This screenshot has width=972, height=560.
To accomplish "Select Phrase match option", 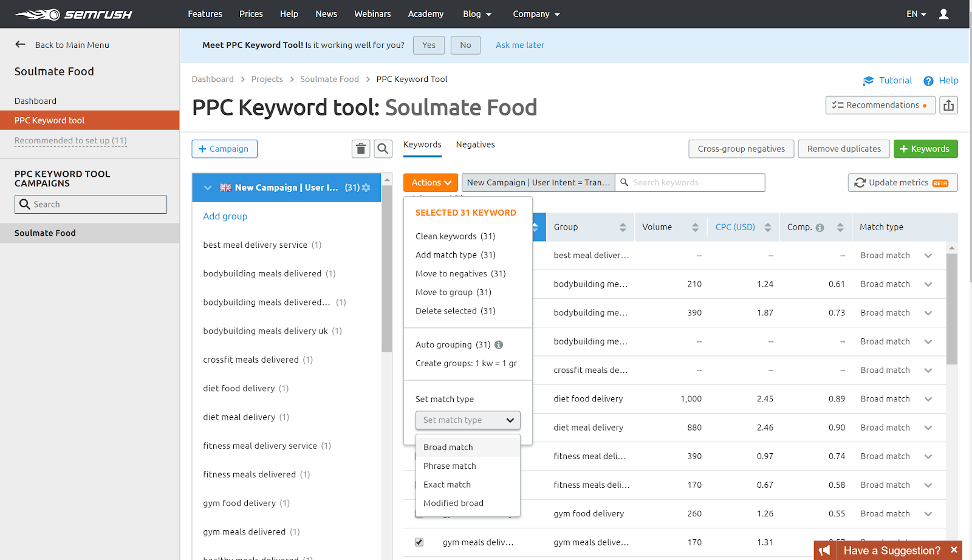I will point(468,466).
